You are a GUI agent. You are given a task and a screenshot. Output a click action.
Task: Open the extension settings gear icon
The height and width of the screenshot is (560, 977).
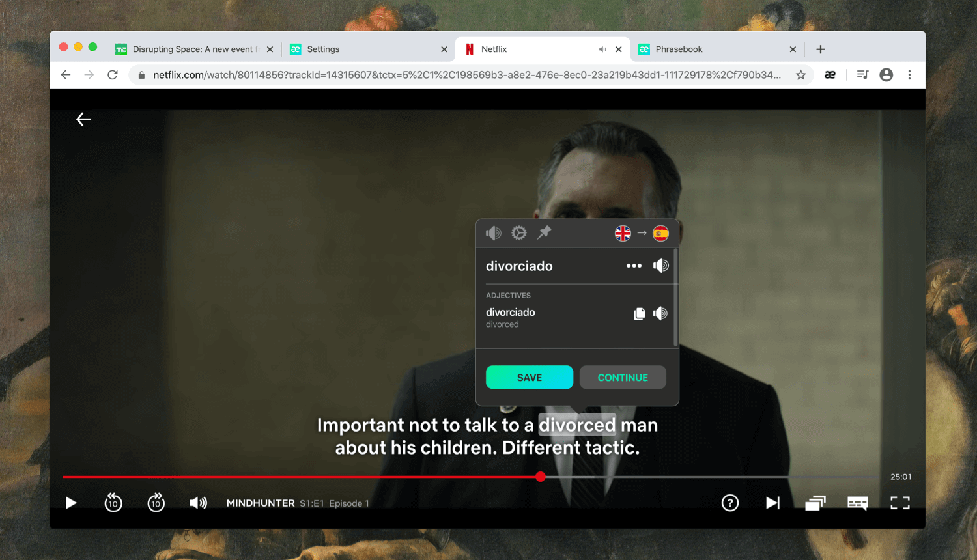(518, 232)
